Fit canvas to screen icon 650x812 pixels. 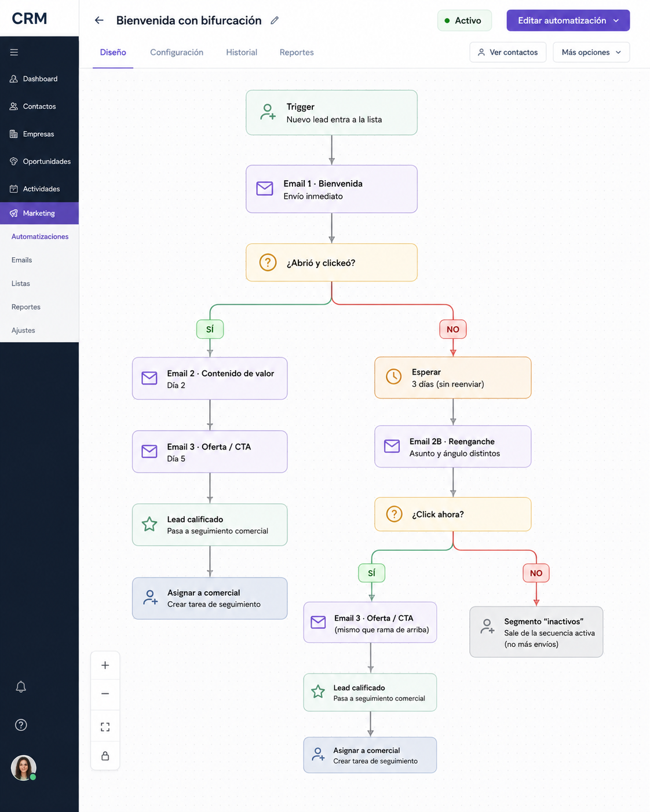pos(105,727)
